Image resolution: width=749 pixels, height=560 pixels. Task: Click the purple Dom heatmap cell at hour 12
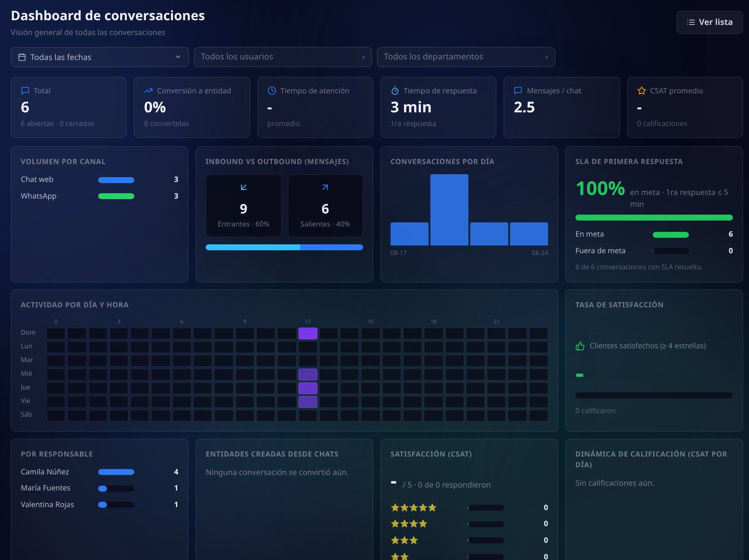pos(307,333)
